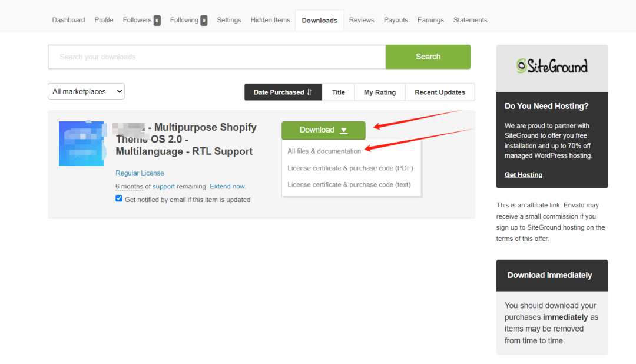Click the Get Hosting link
Image resolution: width=636 pixels, height=364 pixels.
click(524, 175)
